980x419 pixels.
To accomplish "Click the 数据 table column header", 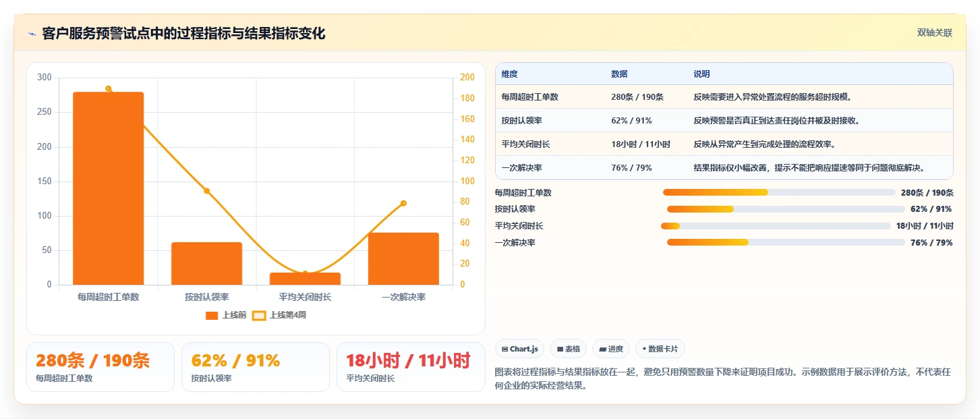I will (619, 74).
